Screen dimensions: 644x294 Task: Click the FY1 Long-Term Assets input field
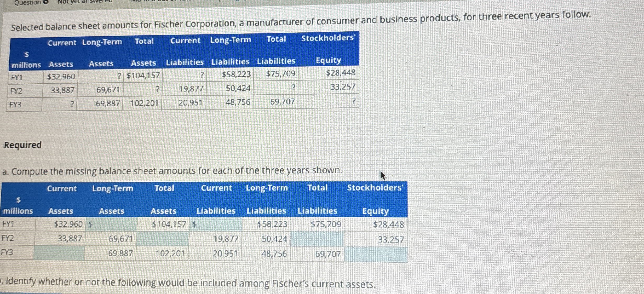pos(114,224)
